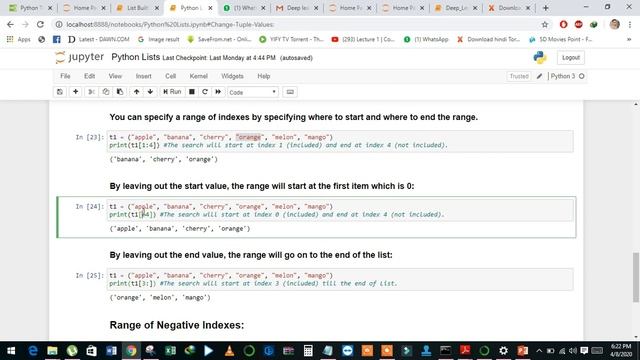Move the selected cell down
The width and height of the screenshot is (640, 360).
pos(150,92)
